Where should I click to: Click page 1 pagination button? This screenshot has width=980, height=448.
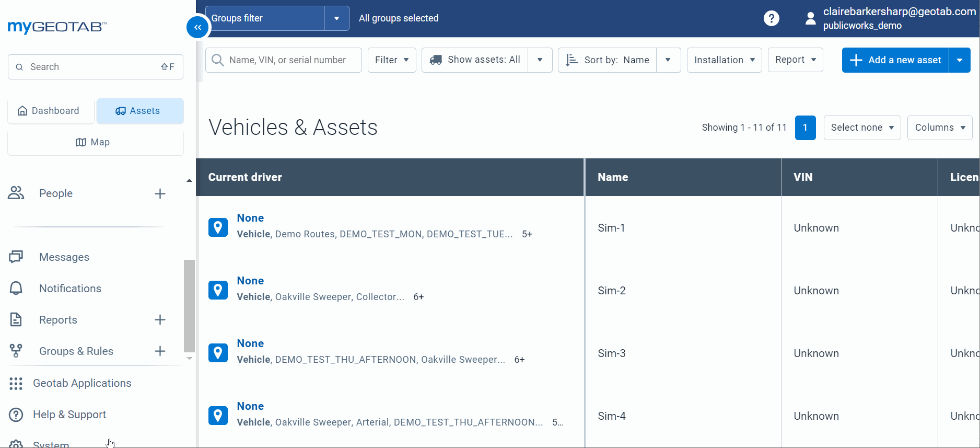click(x=805, y=128)
